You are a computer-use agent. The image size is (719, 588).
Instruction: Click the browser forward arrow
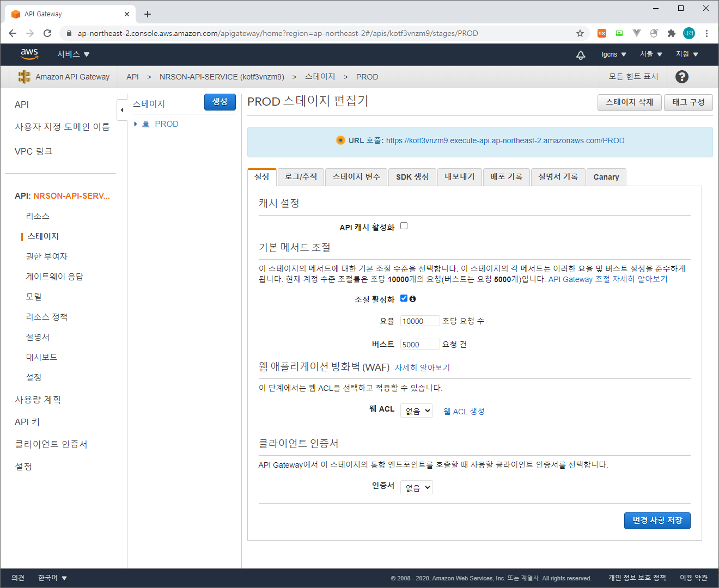[30, 33]
